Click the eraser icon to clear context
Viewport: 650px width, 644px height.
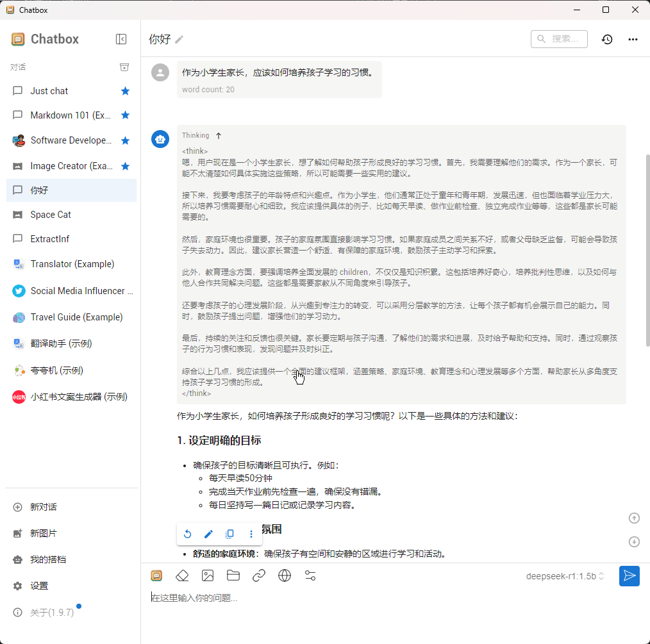coord(182,575)
